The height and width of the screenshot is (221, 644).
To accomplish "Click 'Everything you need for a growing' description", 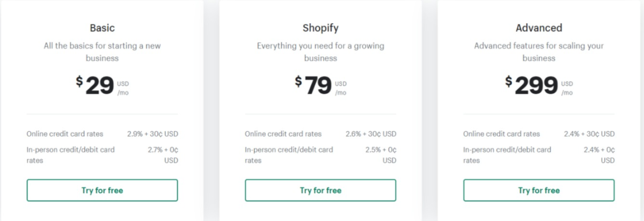I will click(320, 51).
